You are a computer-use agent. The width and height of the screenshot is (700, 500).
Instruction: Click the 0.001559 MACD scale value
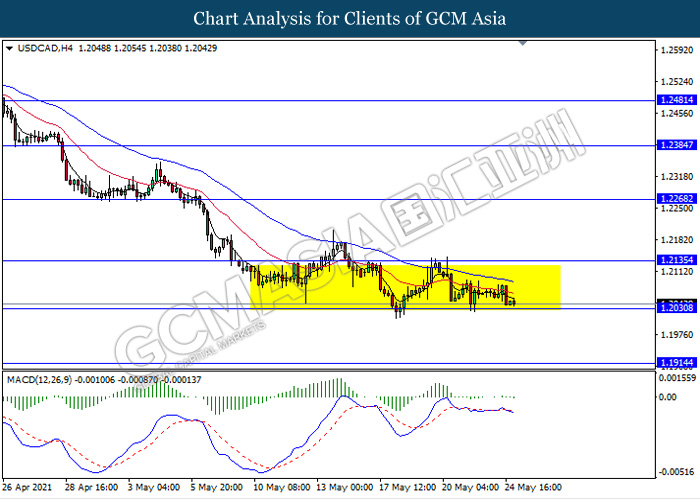click(x=677, y=378)
